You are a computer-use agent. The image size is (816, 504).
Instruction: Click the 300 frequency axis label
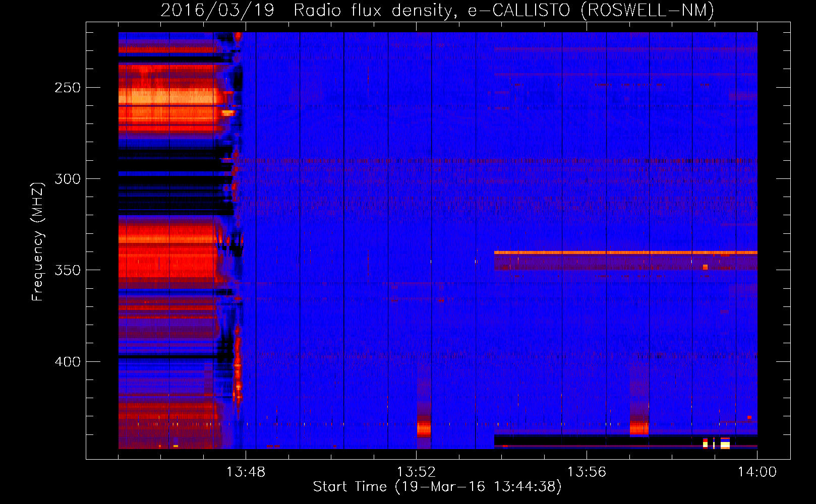[x=68, y=179]
